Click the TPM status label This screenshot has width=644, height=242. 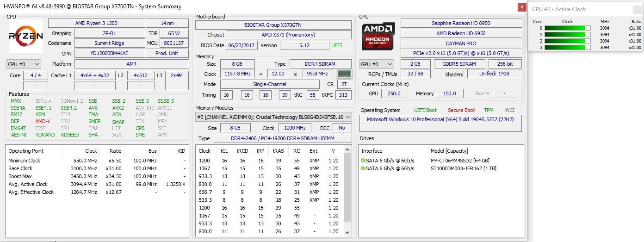point(489,110)
